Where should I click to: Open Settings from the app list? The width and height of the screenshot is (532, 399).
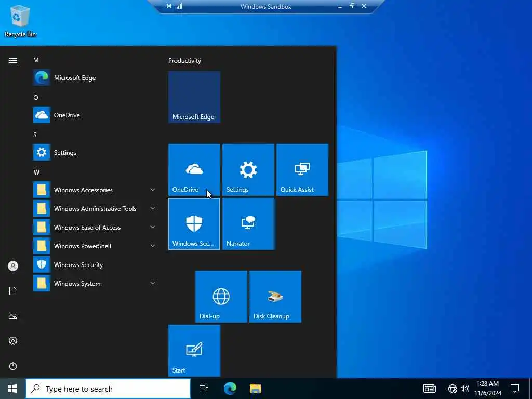pyautogui.click(x=95, y=152)
